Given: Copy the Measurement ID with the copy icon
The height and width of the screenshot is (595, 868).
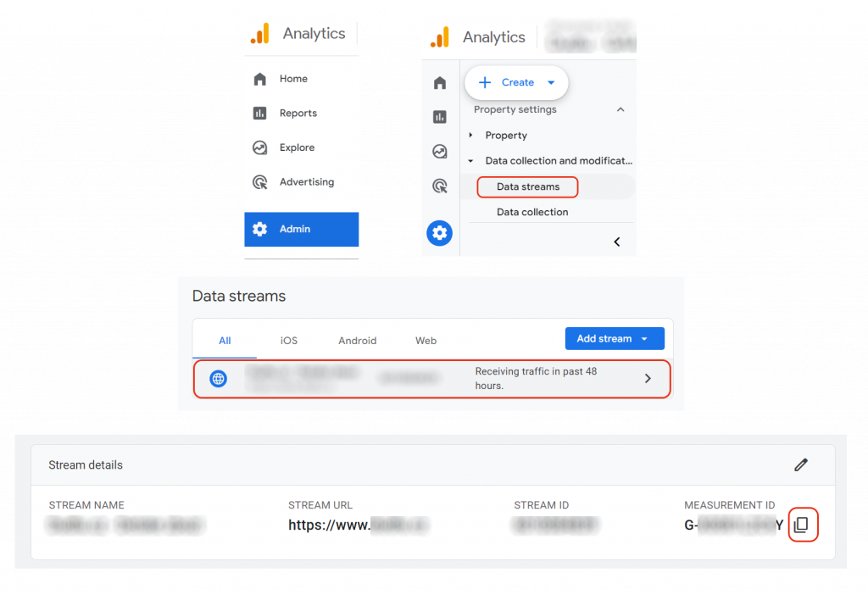Looking at the screenshot, I should (802, 525).
